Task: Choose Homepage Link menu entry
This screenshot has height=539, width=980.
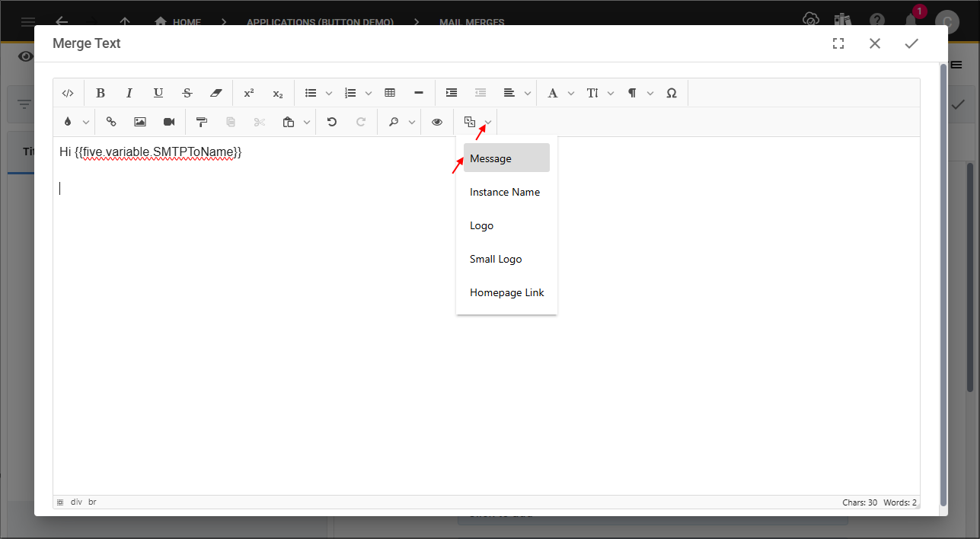Action: click(x=506, y=292)
